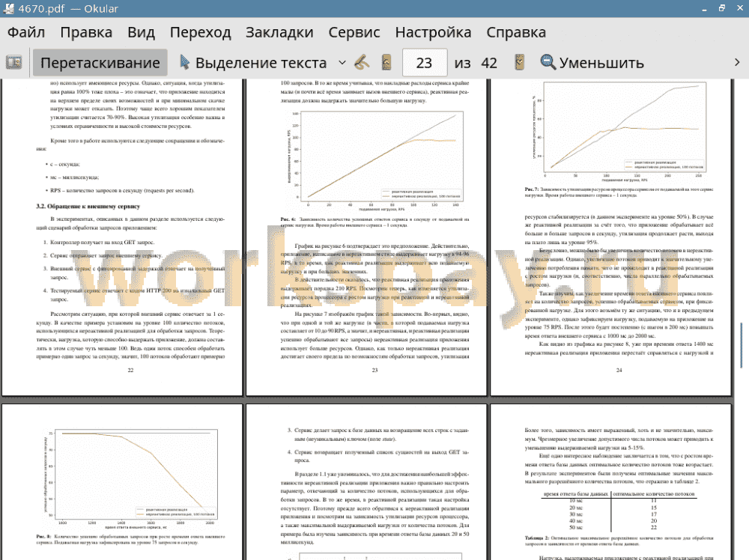Click the Уменьшить zoom out button
The image size is (749, 560).
(x=592, y=63)
